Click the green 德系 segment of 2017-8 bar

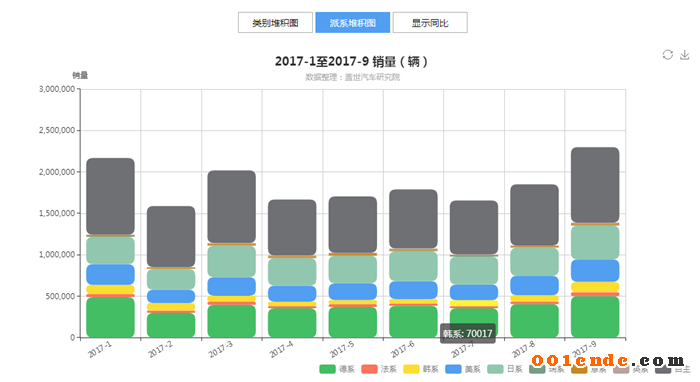[534, 321]
